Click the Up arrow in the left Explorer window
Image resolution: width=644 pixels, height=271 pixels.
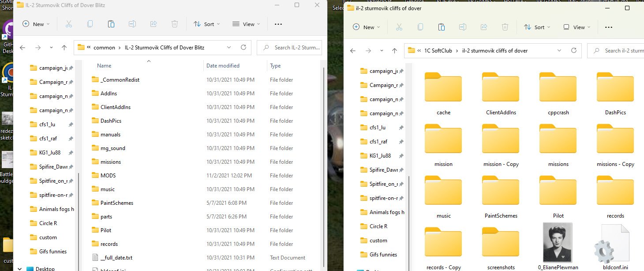click(x=64, y=48)
